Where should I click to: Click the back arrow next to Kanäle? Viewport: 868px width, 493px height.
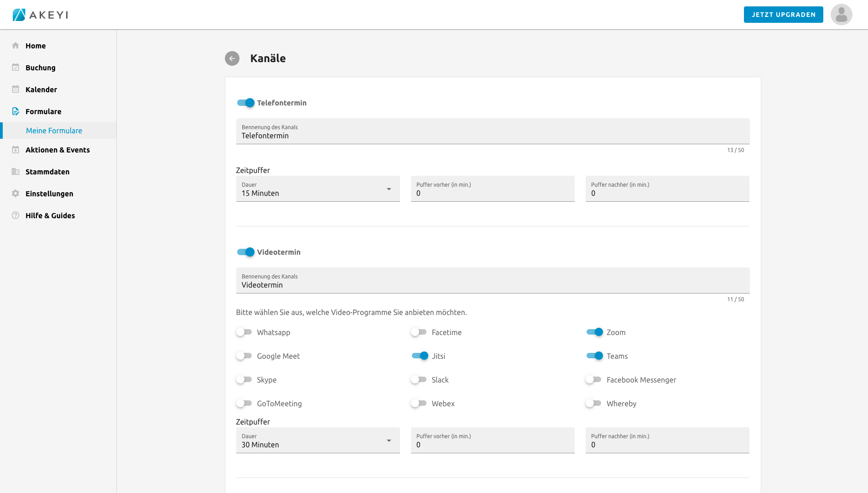point(232,58)
